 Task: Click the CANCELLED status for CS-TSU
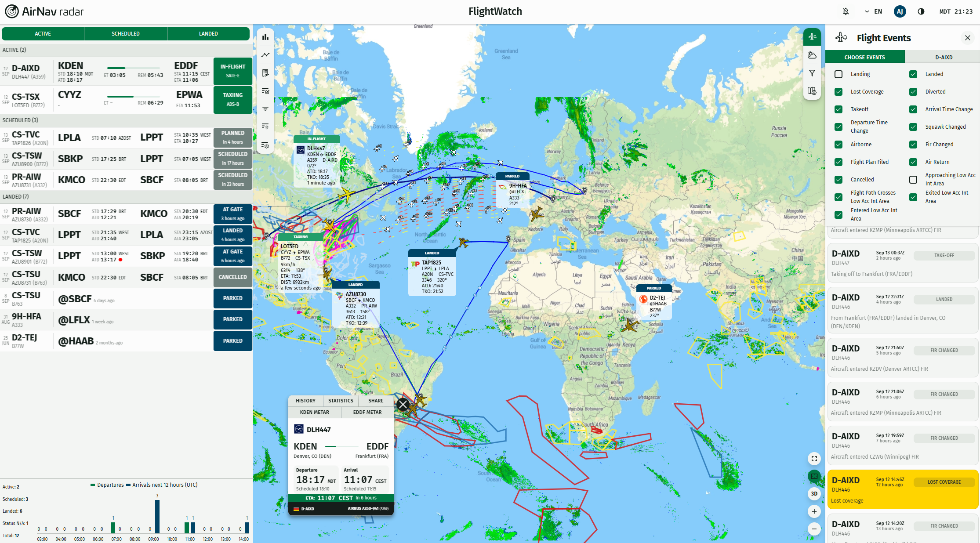233,277
